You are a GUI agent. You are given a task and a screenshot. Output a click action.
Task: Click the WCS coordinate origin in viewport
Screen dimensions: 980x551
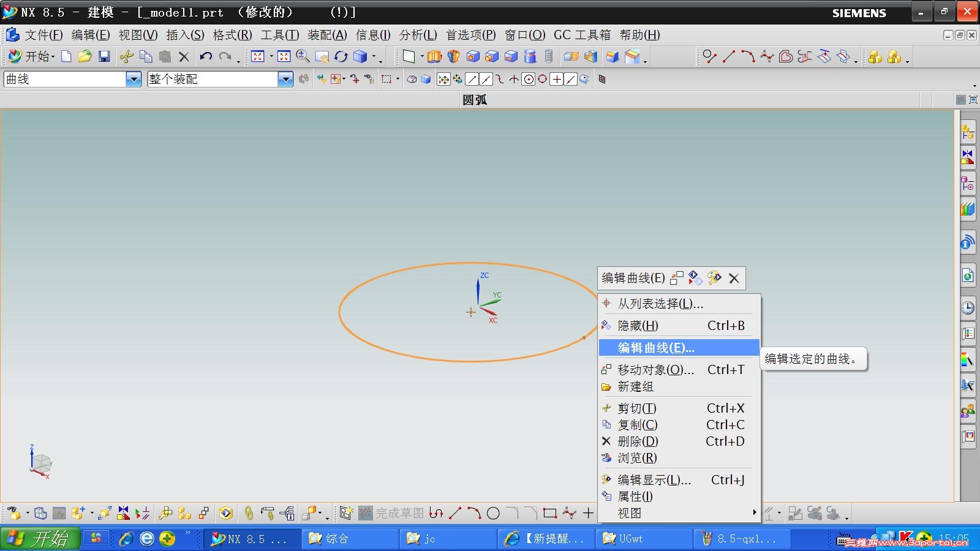point(478,305)
